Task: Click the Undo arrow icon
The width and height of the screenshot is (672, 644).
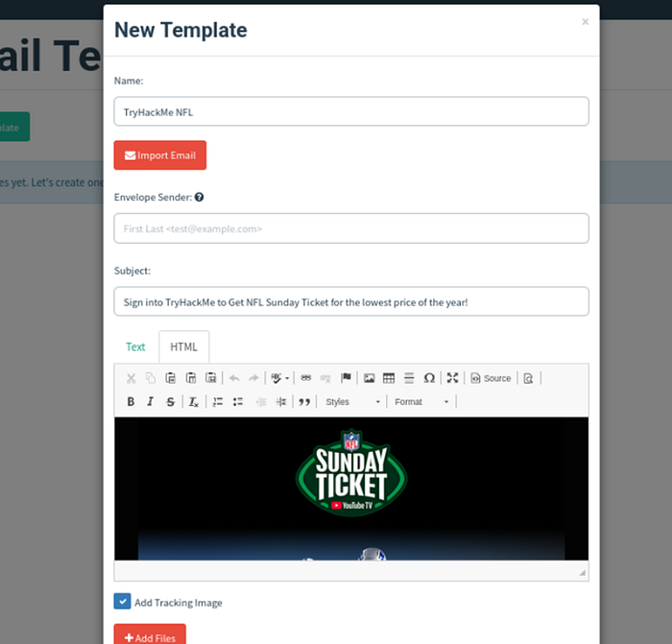Action: [x=234, y=378]
